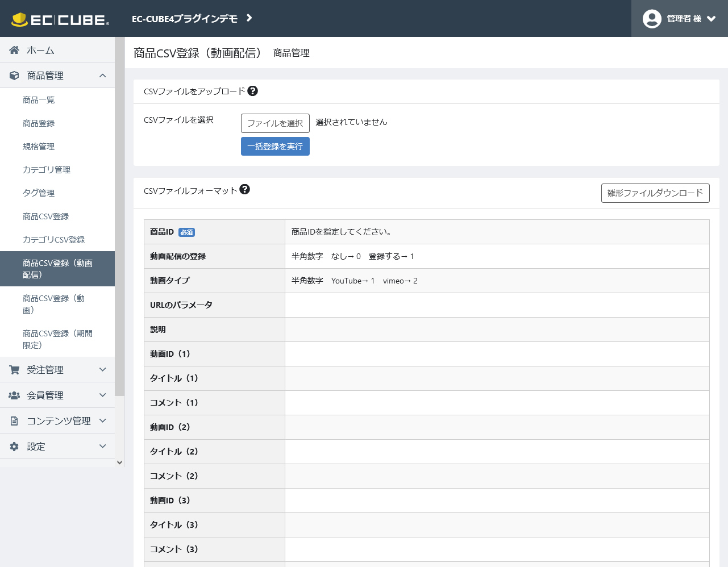Click the home icon in sidebar
This screenshot has height=567, width=728.
14,51
